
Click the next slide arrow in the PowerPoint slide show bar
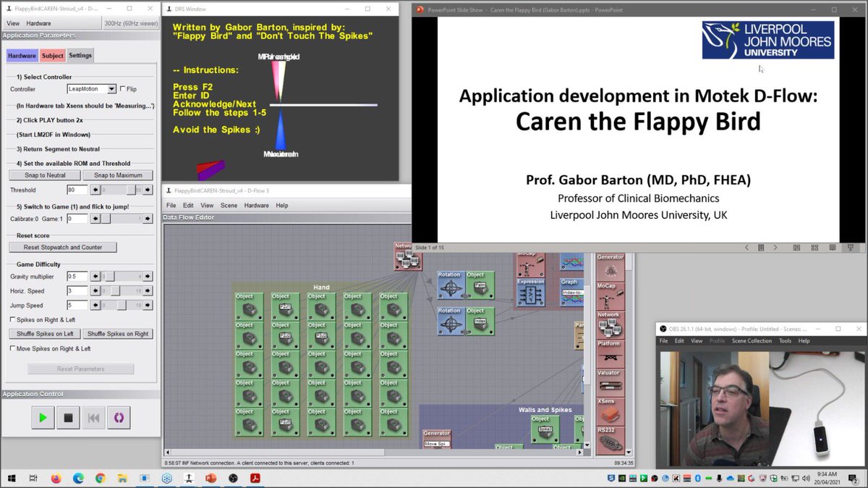[776, 248]
